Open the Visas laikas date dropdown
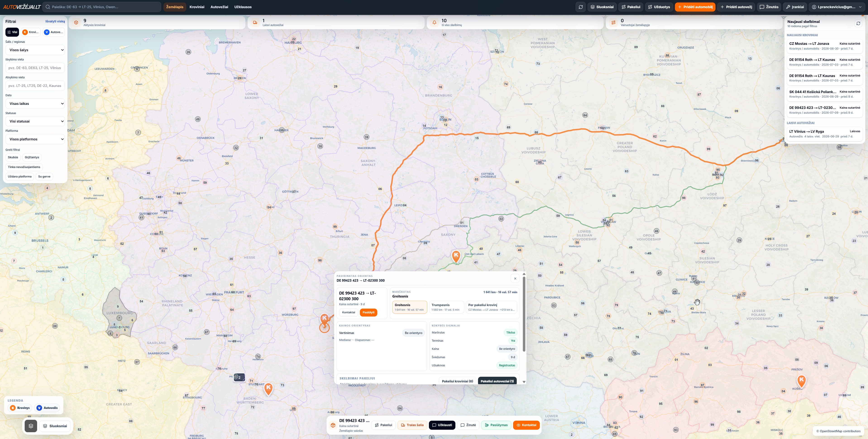This screenshot has width=868, height=439. 35,103
